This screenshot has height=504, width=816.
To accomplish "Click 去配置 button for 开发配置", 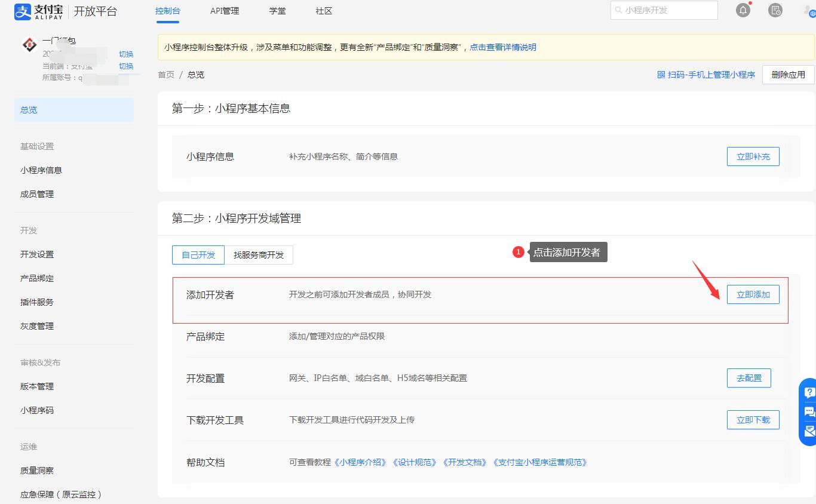I will tap(749, 378).
